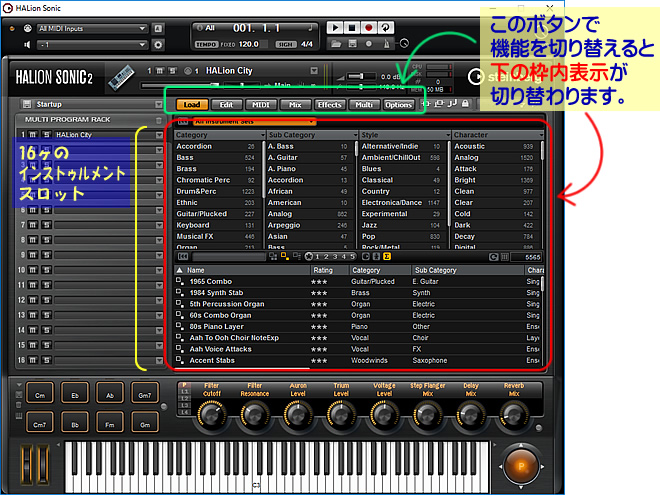Viewport: 660px width, 495px height.
Task: Open the audio output dropdown showing -1
Action: point(92,45)
